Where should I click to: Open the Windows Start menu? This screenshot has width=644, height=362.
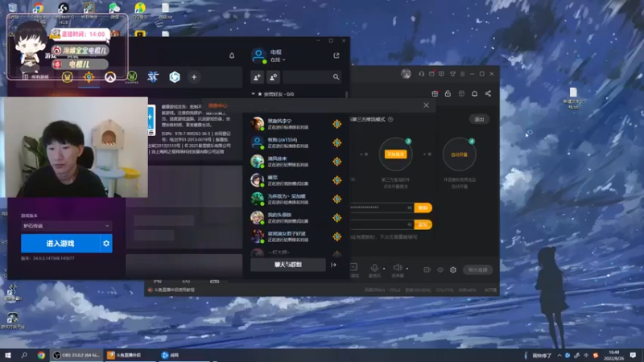click(8, 355)
